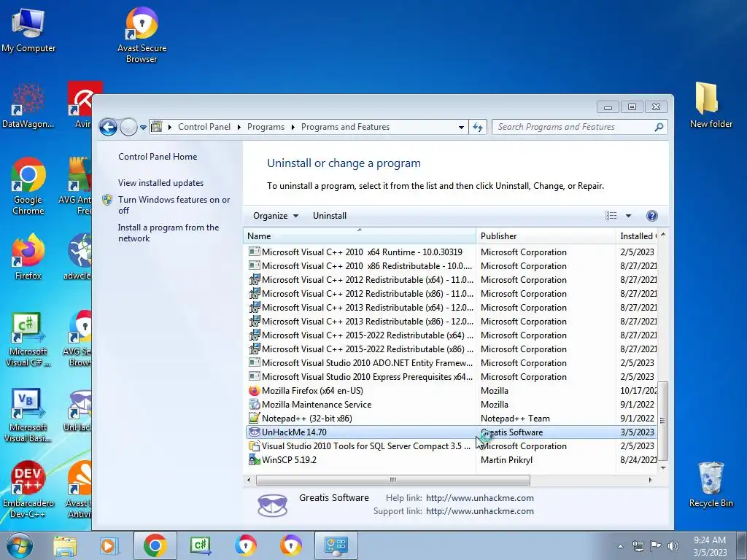747x560 pixels.
Task: Open Help link unhackme.com URL
Action: [480, 498]
